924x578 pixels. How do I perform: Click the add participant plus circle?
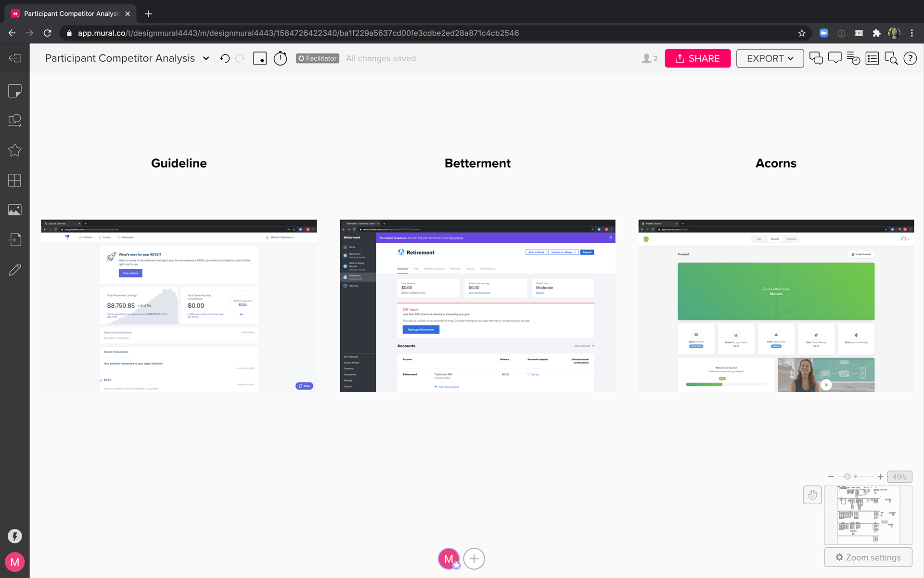point(474,559)
